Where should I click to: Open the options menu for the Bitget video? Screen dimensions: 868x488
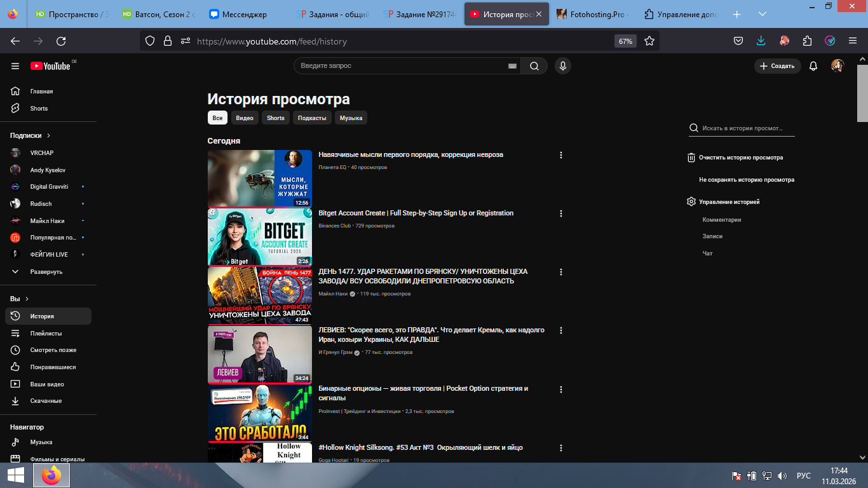(560, 213)
